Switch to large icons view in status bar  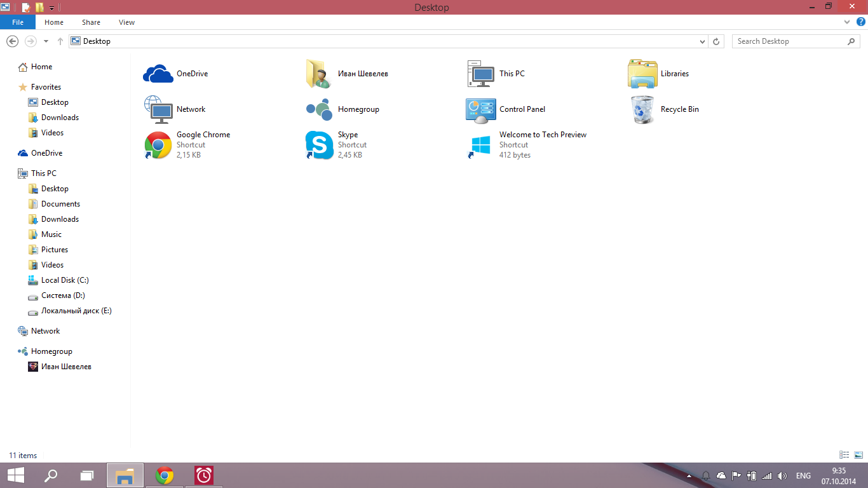[858, 455]
